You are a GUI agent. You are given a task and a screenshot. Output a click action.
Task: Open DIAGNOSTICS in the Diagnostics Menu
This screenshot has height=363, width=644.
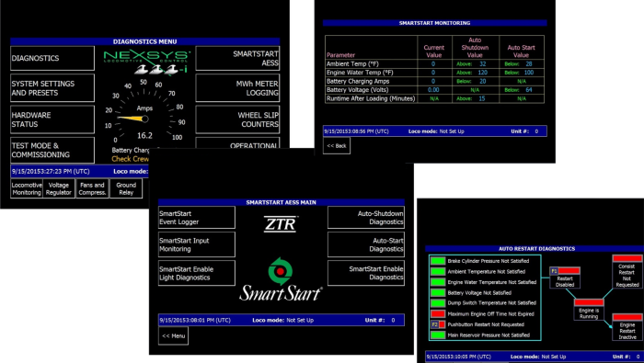(x=52, y=58)
